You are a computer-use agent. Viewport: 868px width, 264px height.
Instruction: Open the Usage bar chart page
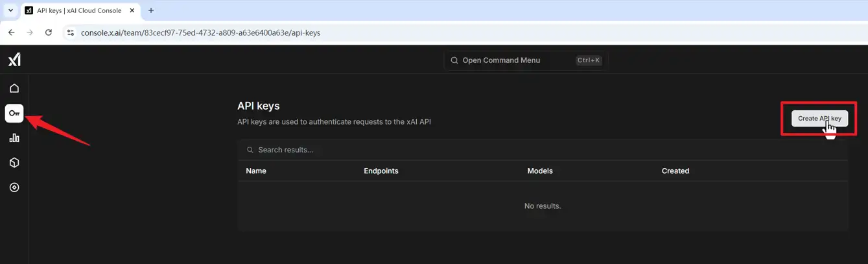(x=14, y=138)
